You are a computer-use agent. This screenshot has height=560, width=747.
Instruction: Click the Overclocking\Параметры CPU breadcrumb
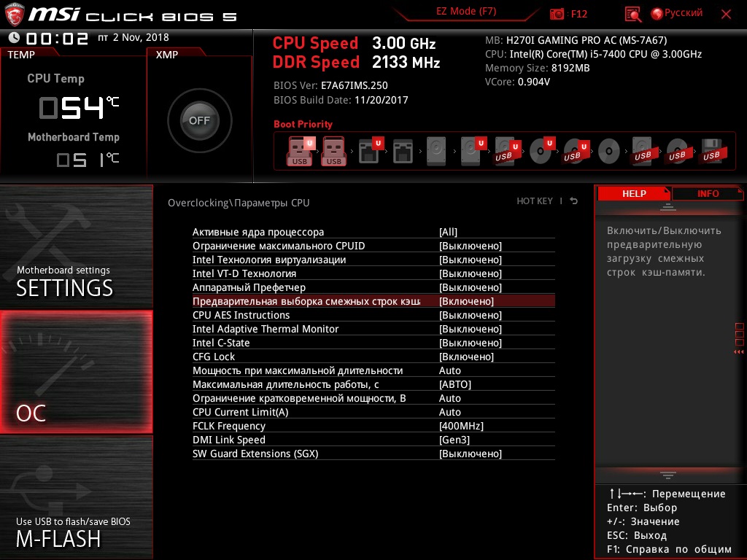tap(239, 203)
